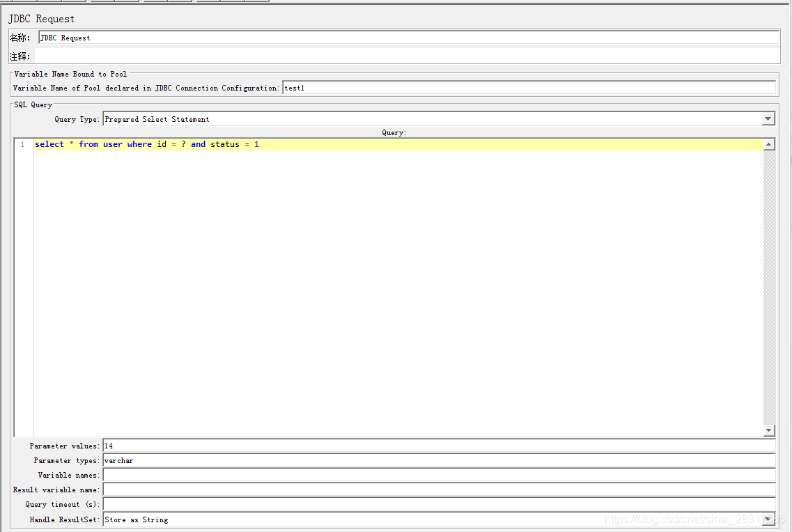The height and width of the screenshot is (532, 792).
Task: Click the 'status' word in the query
Action: coord(225,144)
